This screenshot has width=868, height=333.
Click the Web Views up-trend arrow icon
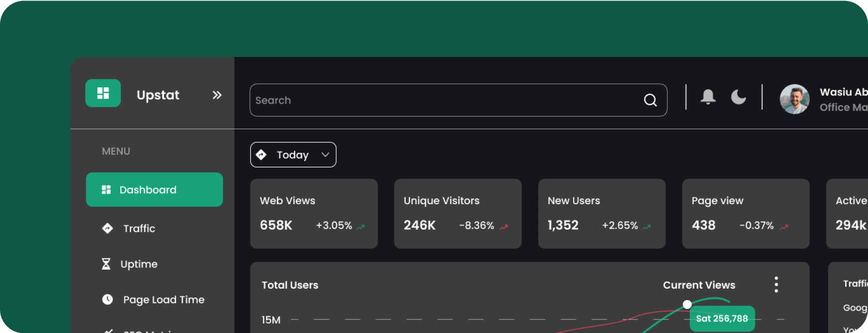361,227
